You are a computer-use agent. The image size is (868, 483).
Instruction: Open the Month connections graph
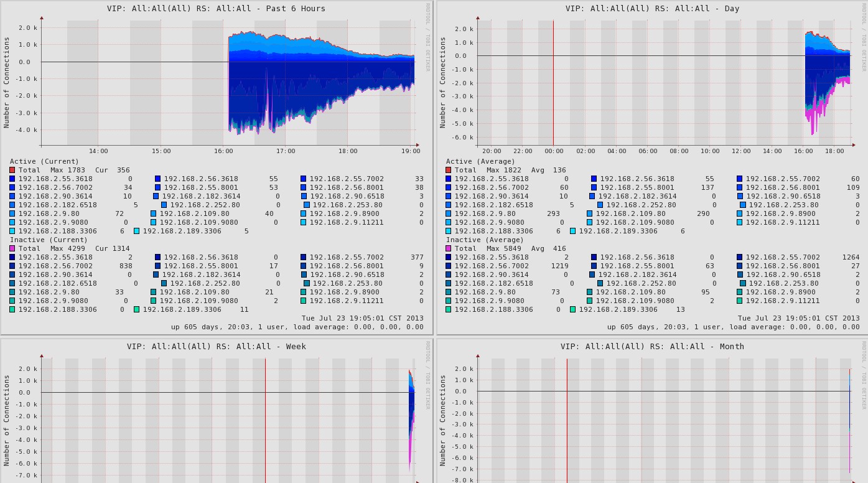(664, 417)
